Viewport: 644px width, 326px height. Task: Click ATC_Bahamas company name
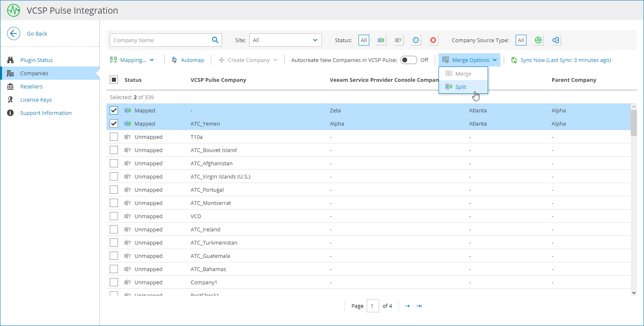pos(208,269)
